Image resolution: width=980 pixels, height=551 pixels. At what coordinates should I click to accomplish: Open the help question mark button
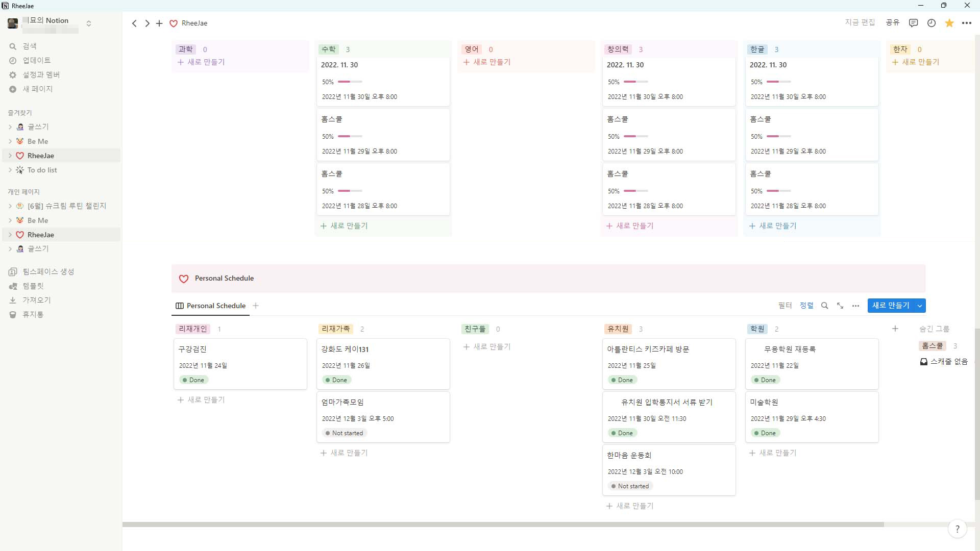(x=957, y=529)
